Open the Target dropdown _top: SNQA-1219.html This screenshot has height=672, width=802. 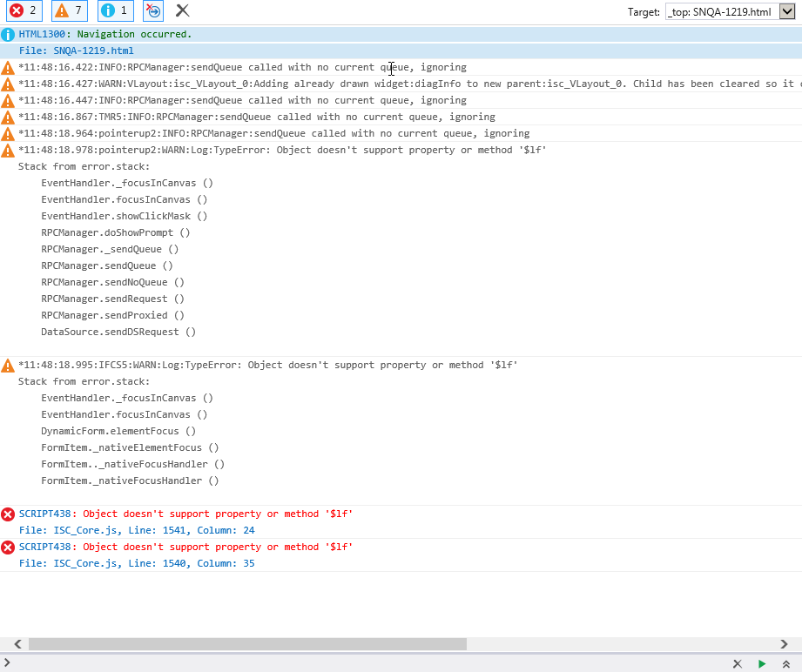(730, 12)
